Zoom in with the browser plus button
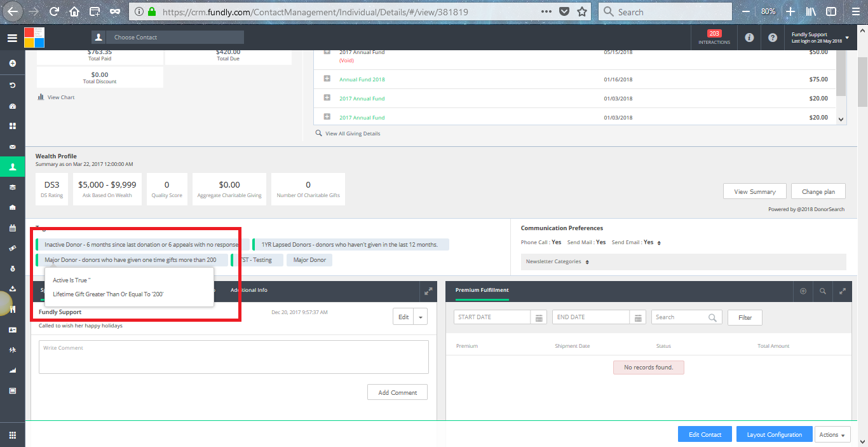Screen dimensions: 868x447 (x=790, y=11)
